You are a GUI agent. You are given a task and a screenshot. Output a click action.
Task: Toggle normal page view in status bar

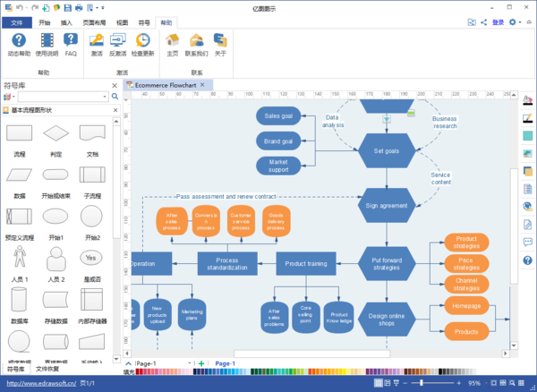378,383
